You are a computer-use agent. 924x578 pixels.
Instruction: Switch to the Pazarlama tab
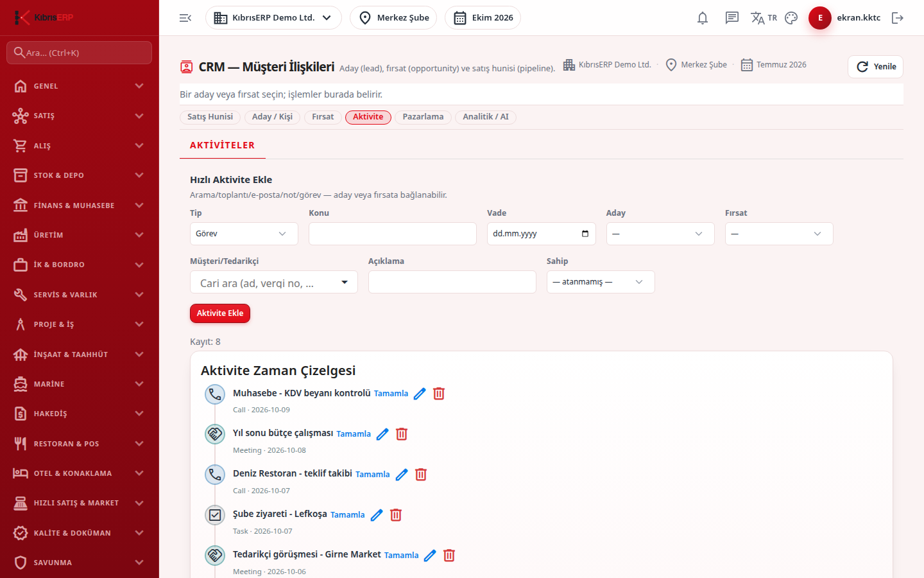pyautogui.click(x=423, y=117)
